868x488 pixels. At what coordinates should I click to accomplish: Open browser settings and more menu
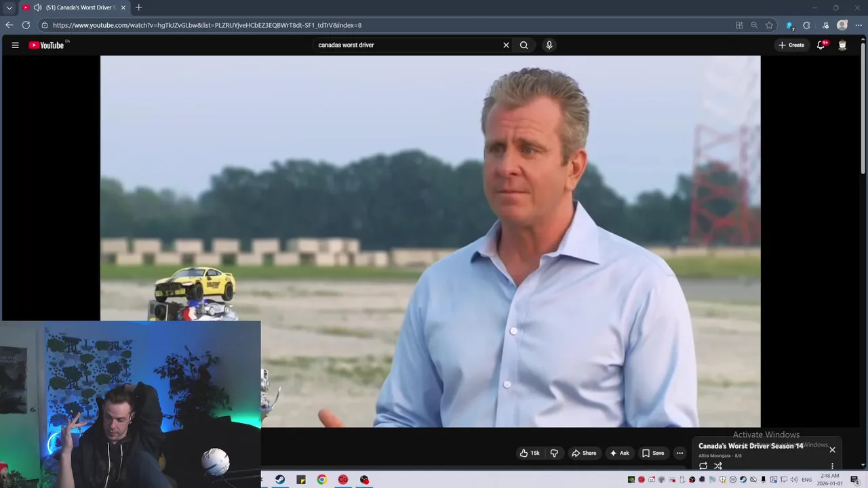click(859, 25)
